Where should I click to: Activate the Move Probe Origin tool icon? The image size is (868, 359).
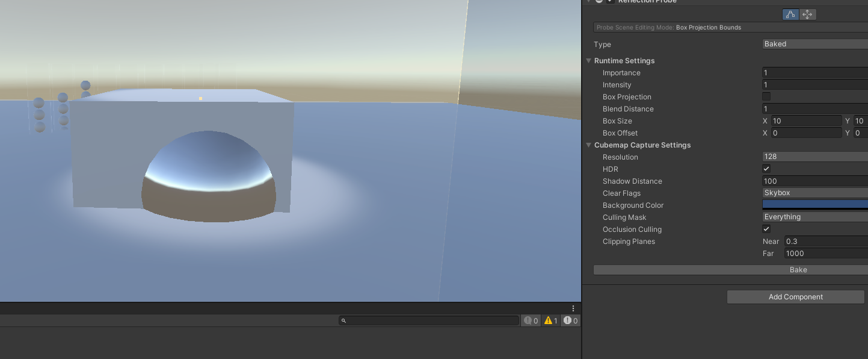tap(807, 14)
